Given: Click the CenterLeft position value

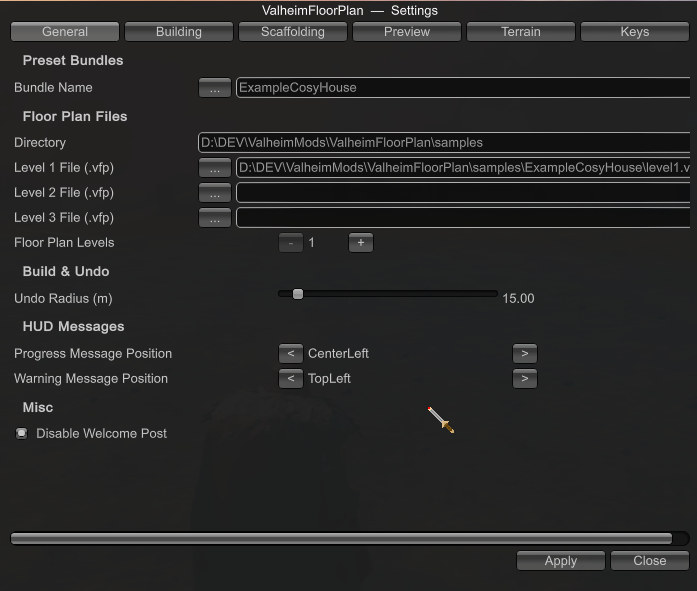Looking at the screenshot, I should 338,354.
